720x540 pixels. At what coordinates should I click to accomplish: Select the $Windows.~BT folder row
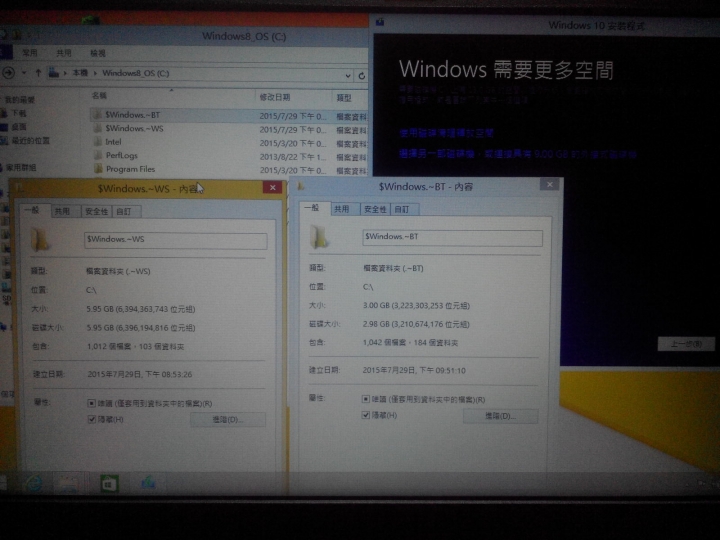point(228,115)
